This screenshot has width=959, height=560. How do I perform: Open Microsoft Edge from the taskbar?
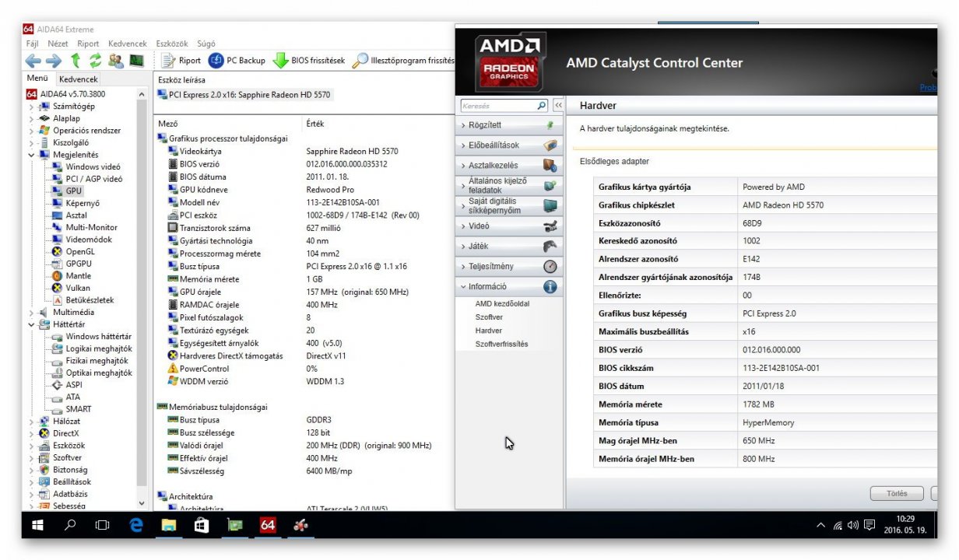click(x=137, y=526)
